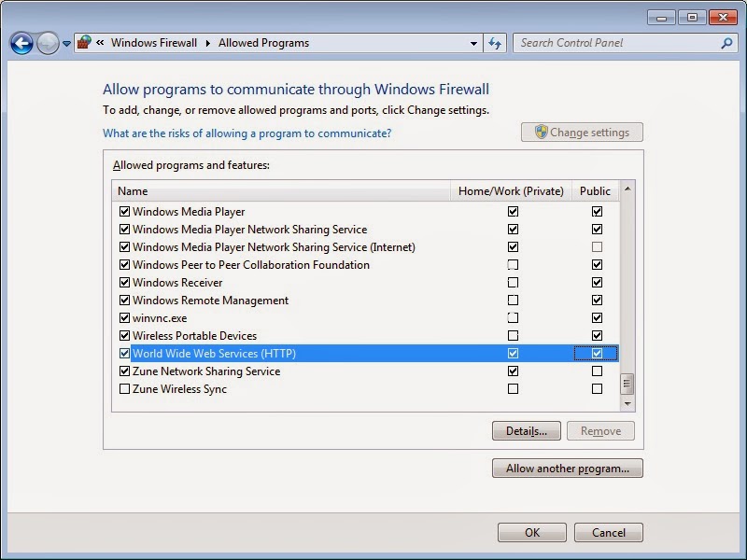Screen dimensions: 747x560
Task: Open Details for selected program
Action: click(x=526, y=431)
